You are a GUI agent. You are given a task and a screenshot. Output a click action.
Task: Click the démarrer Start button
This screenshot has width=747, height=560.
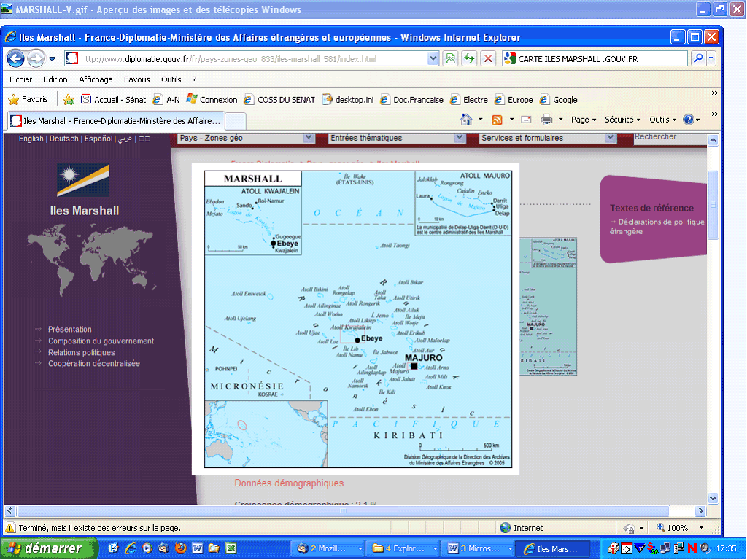pos(48,548)
